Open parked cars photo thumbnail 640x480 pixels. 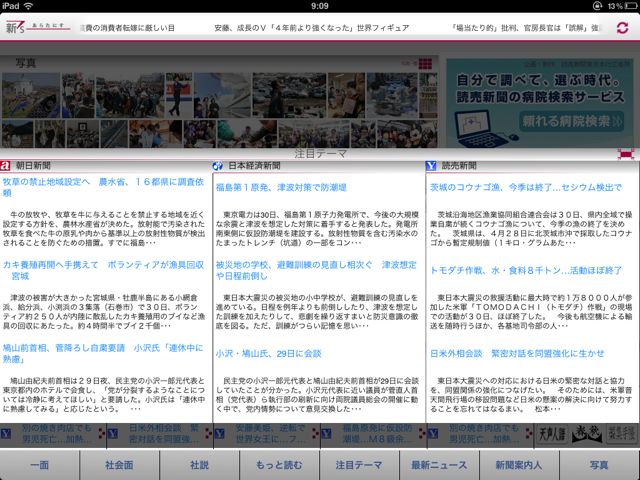(x=289, y=96)
